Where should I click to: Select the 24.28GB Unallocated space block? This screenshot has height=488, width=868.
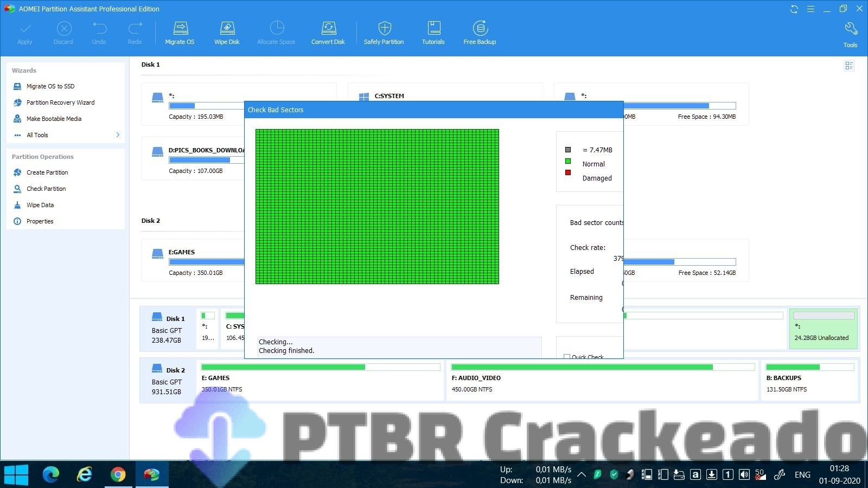[x=824, y=329]
